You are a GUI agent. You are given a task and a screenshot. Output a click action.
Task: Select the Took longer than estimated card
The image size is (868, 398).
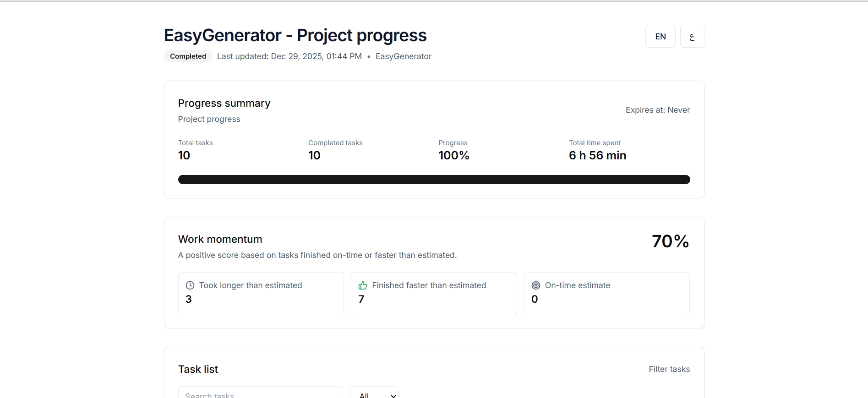[x=261, y=293]
